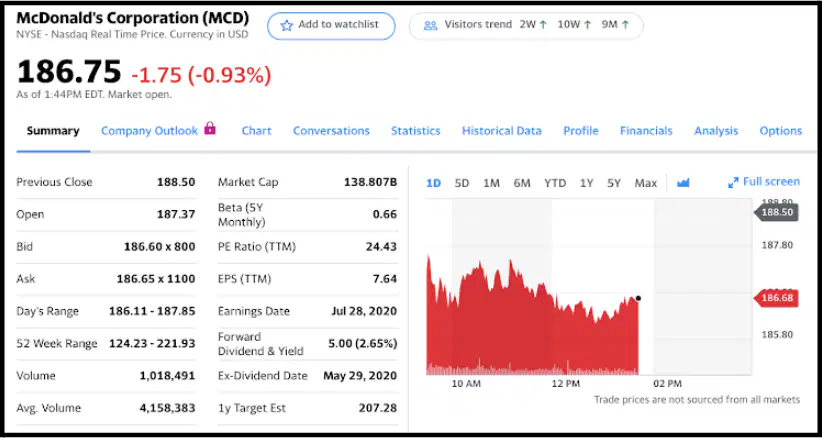The image size is (822, 438).
Task: Select the 1Y chart range
Action: (x=587, y=183)
